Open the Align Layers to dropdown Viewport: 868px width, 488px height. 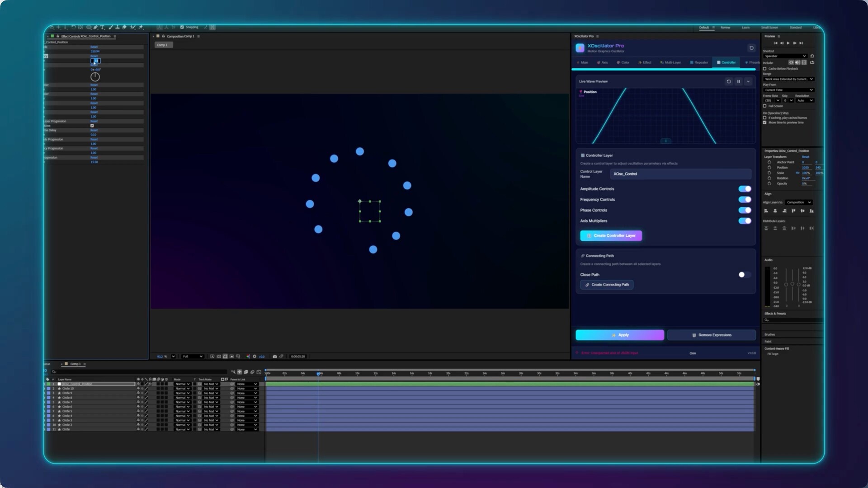798,202
